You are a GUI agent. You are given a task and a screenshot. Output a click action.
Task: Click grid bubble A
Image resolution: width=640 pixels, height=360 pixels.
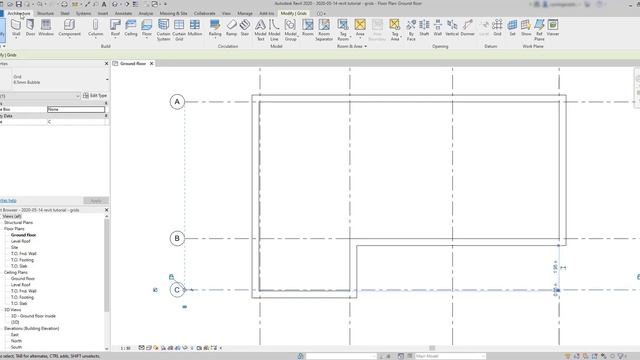point(177,102)
